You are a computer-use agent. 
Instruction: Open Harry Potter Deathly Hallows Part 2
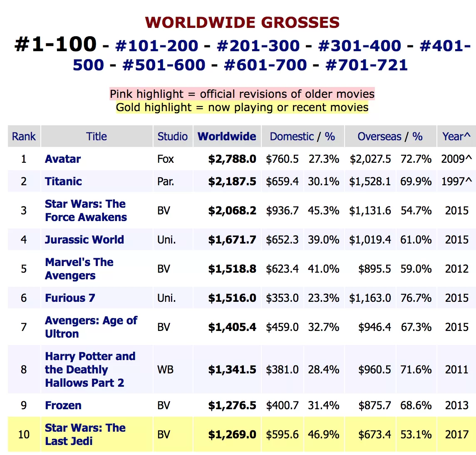90,370
